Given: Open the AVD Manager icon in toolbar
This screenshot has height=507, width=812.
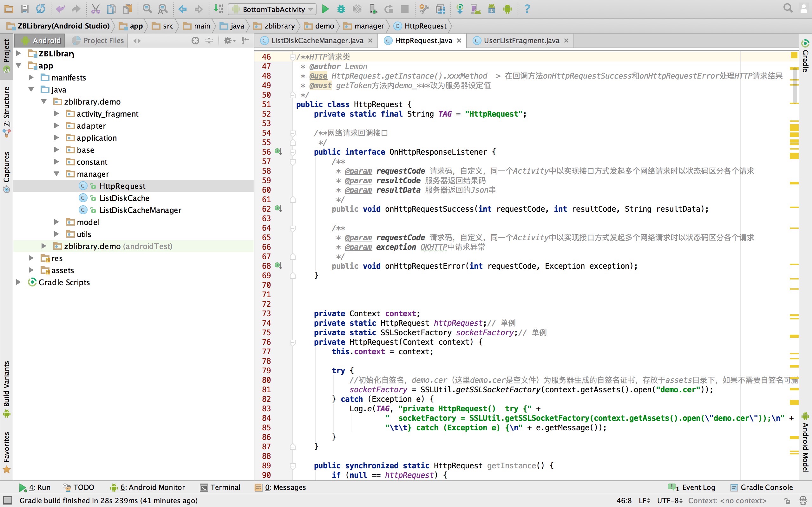Looking at the screenshot, I should pos(475,9).
